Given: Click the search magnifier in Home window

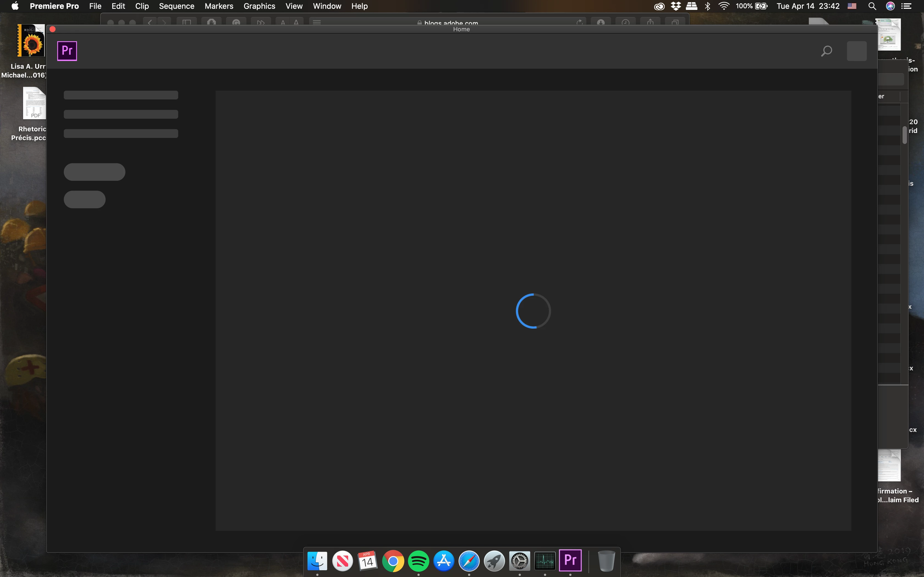Looking at the screenshot, I should click(x=826, y=51).
